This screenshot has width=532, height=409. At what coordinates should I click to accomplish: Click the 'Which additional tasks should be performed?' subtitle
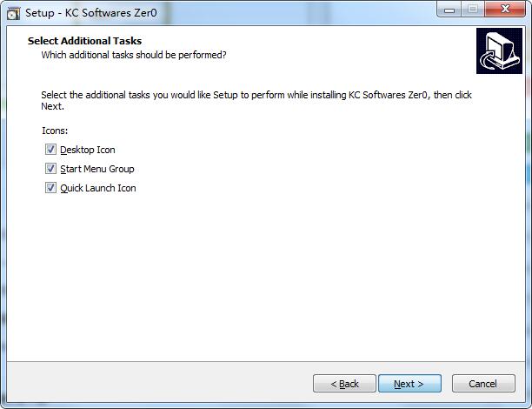pyautogui.click(x=134, y=55)
